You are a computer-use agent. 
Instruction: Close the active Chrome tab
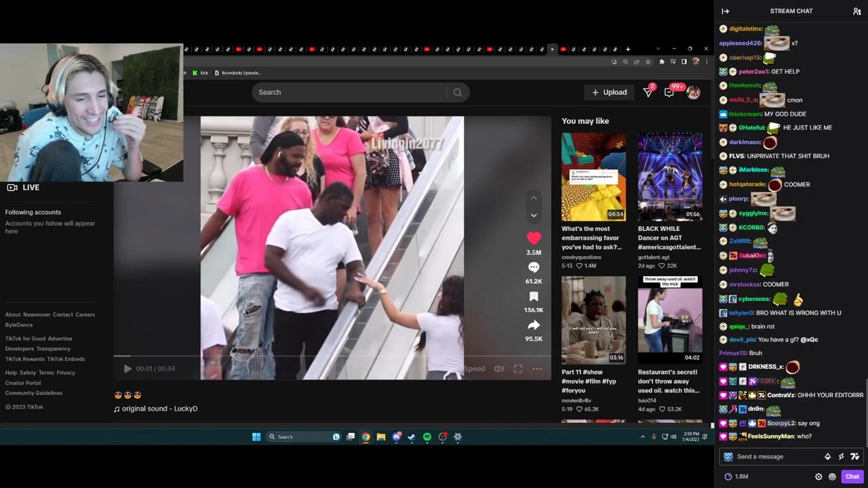coord(552,49)
